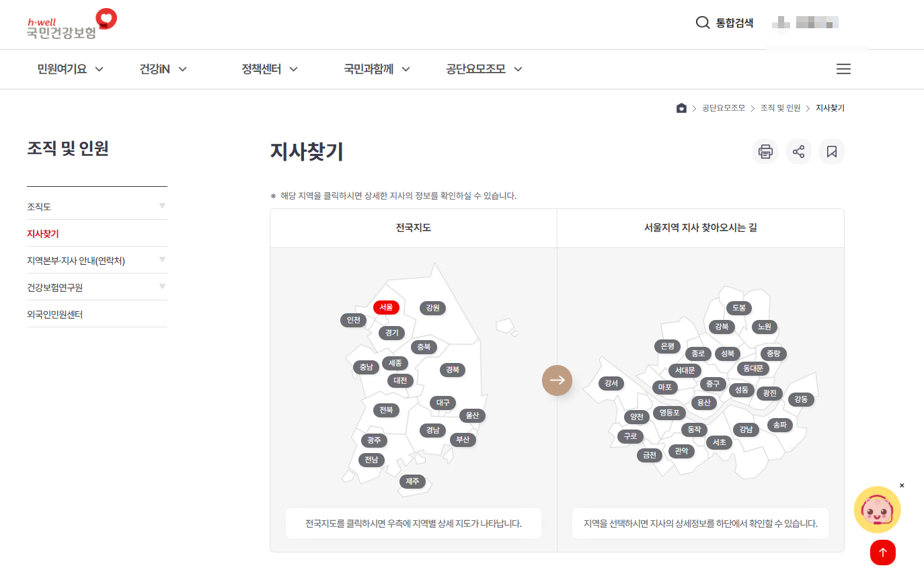Screen dimensions: 924x570
Task: Close the chatbot floating widget
Action: click(x=902, y=485)
